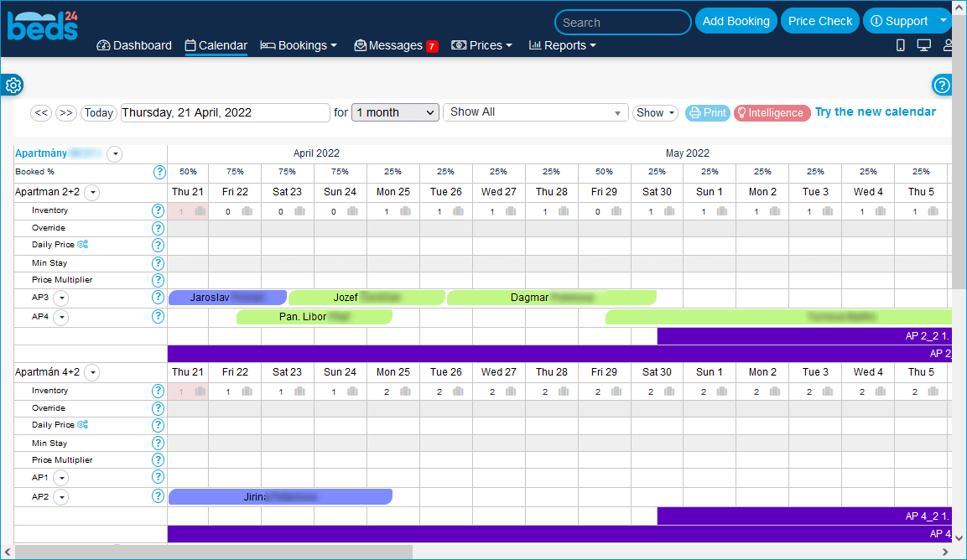Click the Intelligence button
Viewport: 967px width, 560px height.
click(772, 113)
